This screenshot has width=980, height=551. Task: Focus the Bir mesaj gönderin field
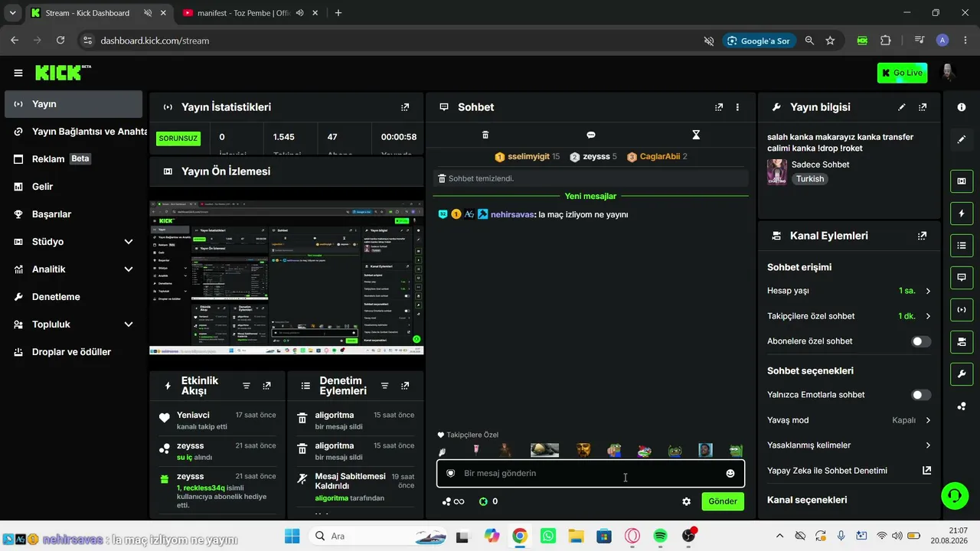590,474
